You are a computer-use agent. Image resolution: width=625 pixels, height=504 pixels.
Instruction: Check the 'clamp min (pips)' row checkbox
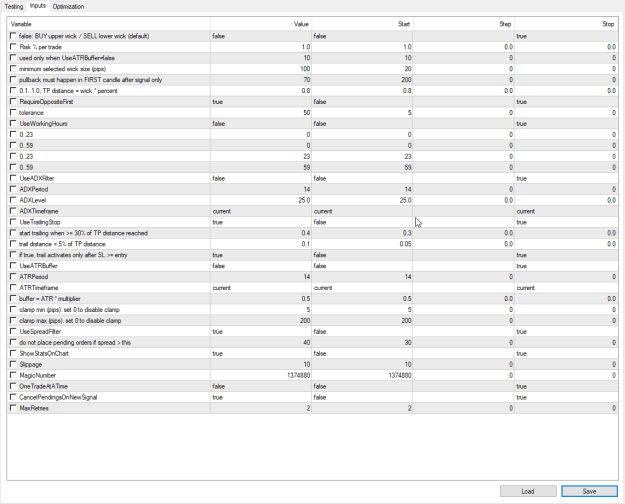point(14,309)
